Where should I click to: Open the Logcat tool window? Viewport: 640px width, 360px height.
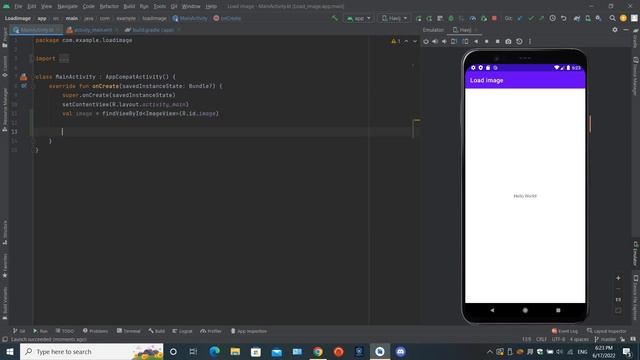tap(182, 331)
